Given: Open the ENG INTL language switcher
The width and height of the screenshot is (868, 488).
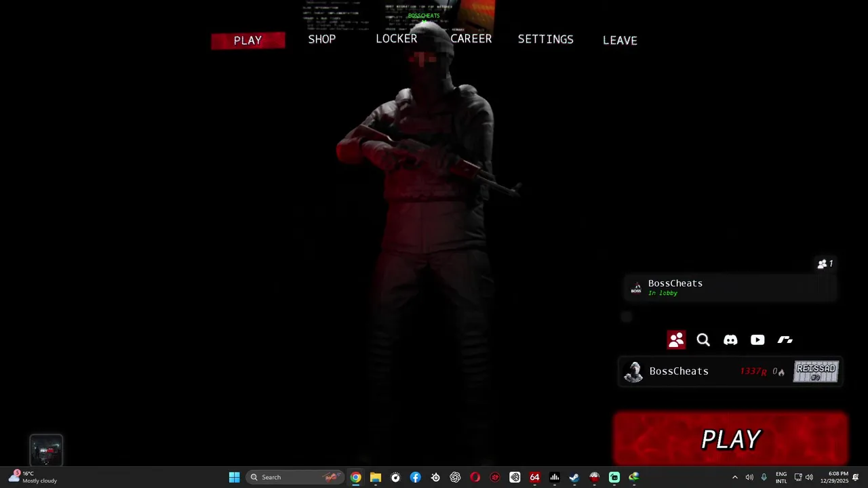Looking at the screenshot, I should [781, 477].
